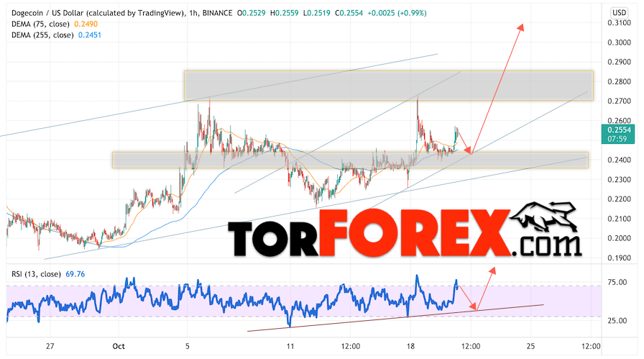Click the DEMA 255 value 0.2451

coord(90,35)
